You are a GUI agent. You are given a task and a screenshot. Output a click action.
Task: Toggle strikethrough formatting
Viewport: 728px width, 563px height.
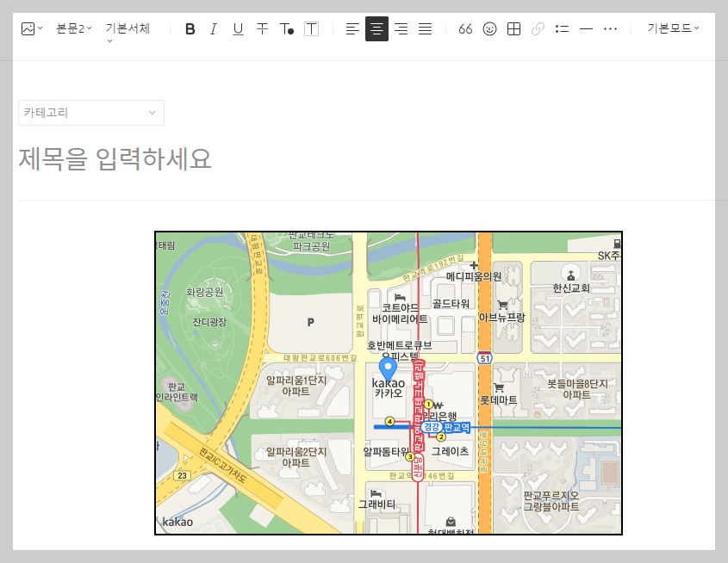click(262, 28)
